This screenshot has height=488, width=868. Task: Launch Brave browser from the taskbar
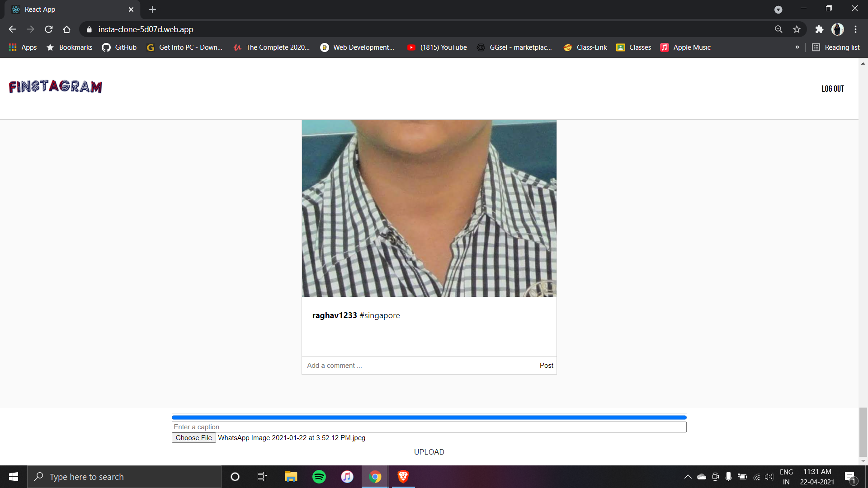click(x=402, y=476)
